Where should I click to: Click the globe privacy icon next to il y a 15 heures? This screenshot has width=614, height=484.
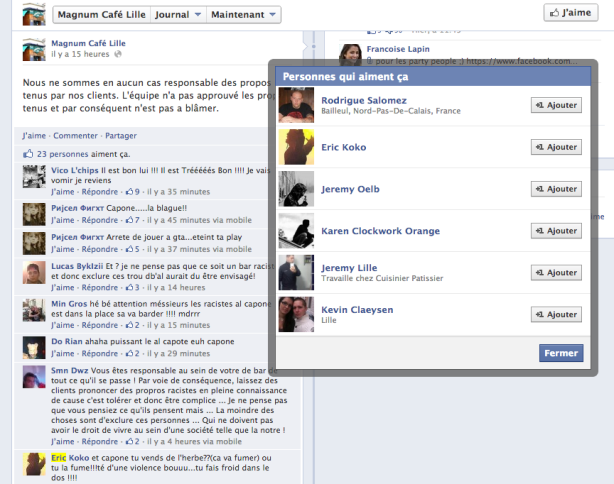(117, 54)
